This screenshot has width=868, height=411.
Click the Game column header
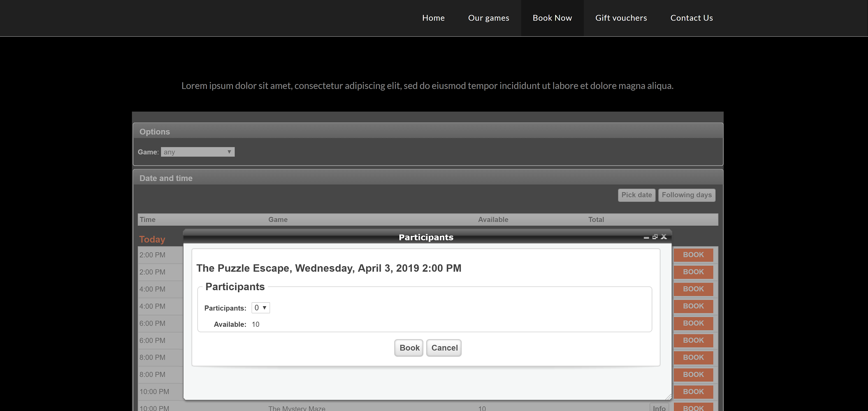[x=278, y=219]
